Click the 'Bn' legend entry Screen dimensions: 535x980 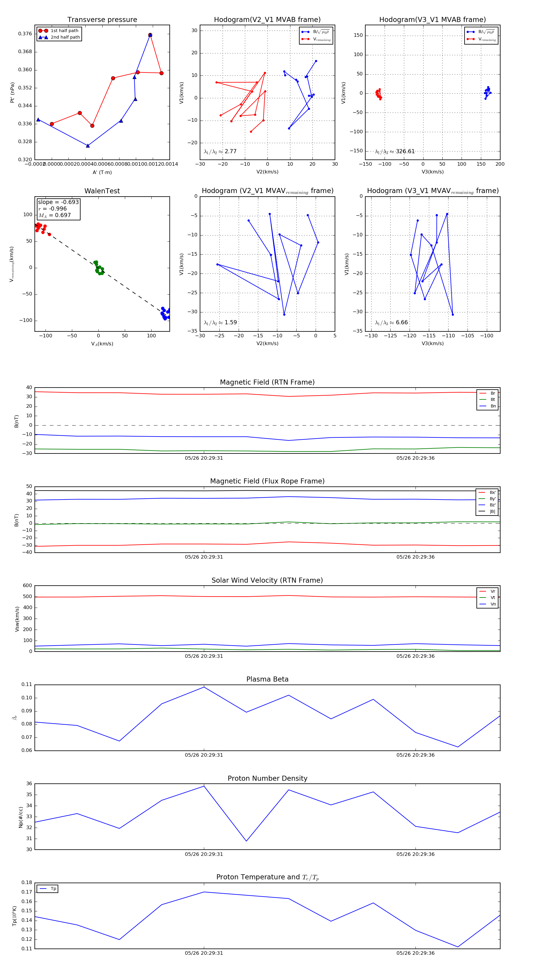coord(487,406)
